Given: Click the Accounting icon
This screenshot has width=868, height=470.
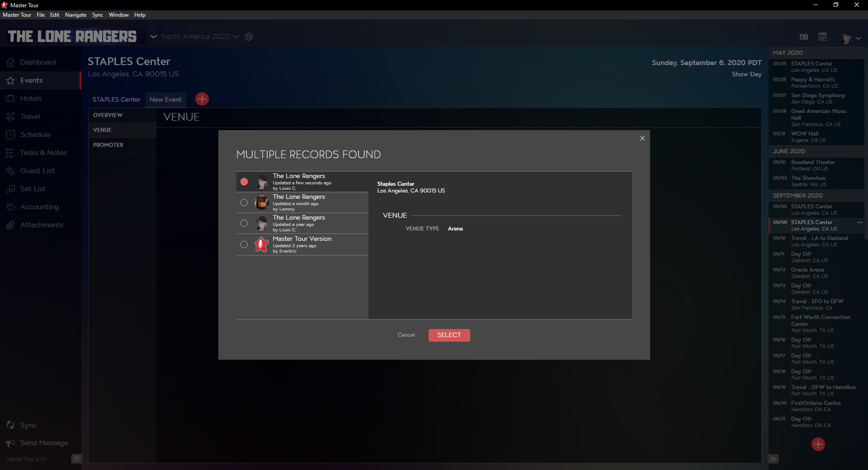Looking at the screenshot, I should (x=10, y=207).
